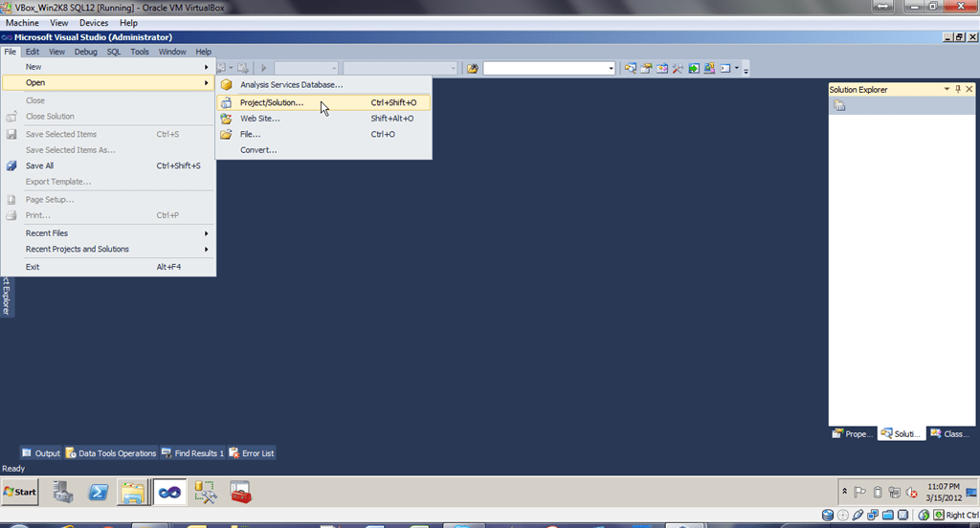Open the Toolbar Options overflow arrow
The image size is (980, 528).
pyautogui.click(x=746, y=70)
